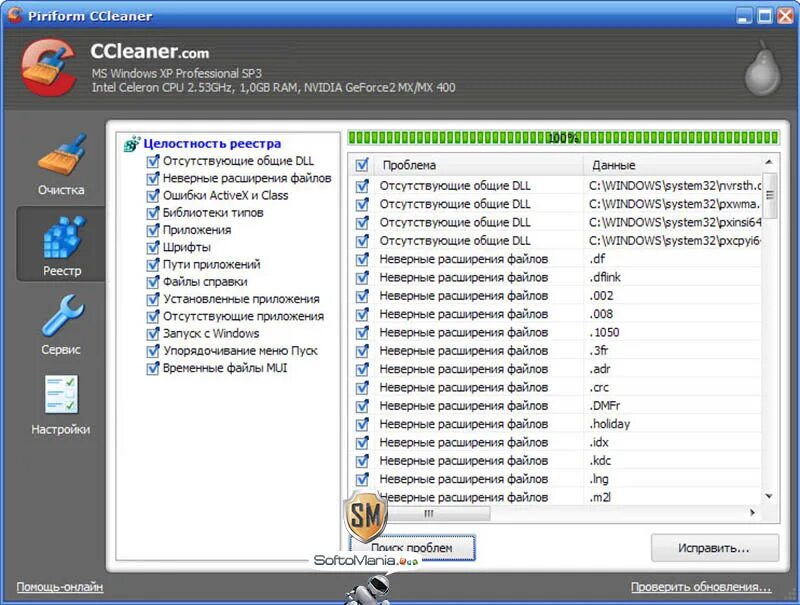Toggle Временные файлы MUI checkbox

[x=153, y=368]
